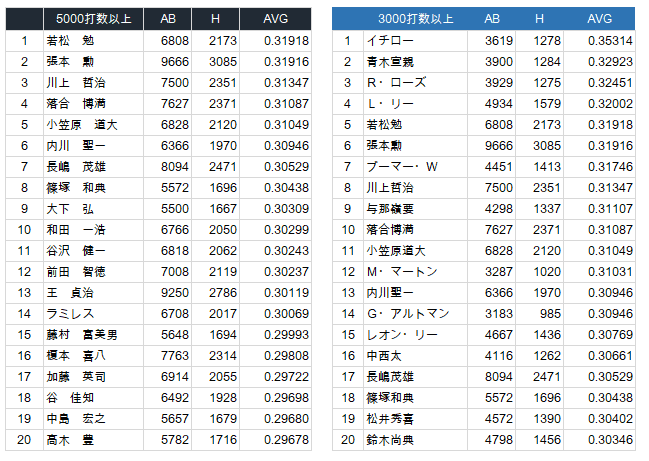The width and height of the screenshot is (649, 461).
Task: Select the name 松井秀喜
Action: coord(390,419)
